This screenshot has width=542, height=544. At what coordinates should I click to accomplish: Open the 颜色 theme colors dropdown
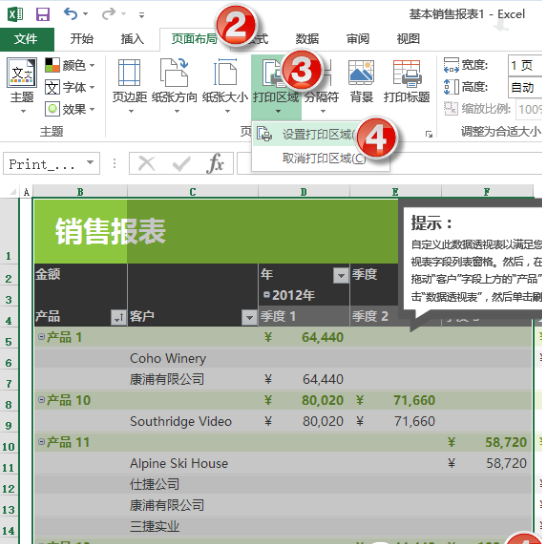pos(70,65)
